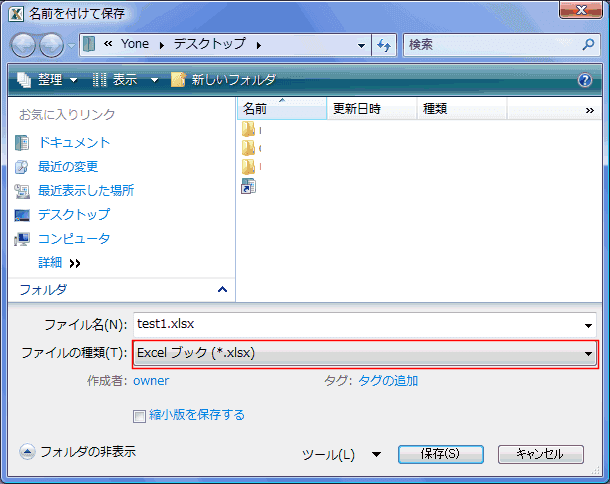Viewport: 610px width, 484px height.
Task: Click the ドキュメント documents icon
Action: click(x=22, y=143)
